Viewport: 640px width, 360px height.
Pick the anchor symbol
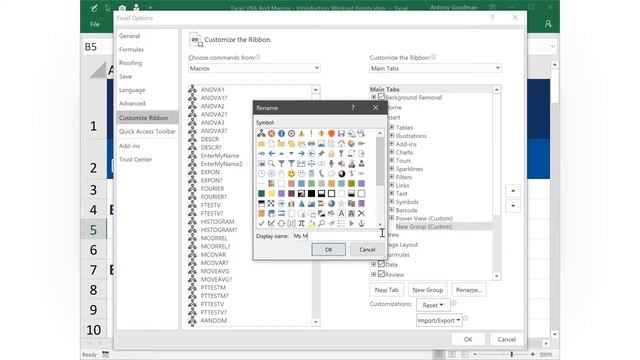click(361, 223)
